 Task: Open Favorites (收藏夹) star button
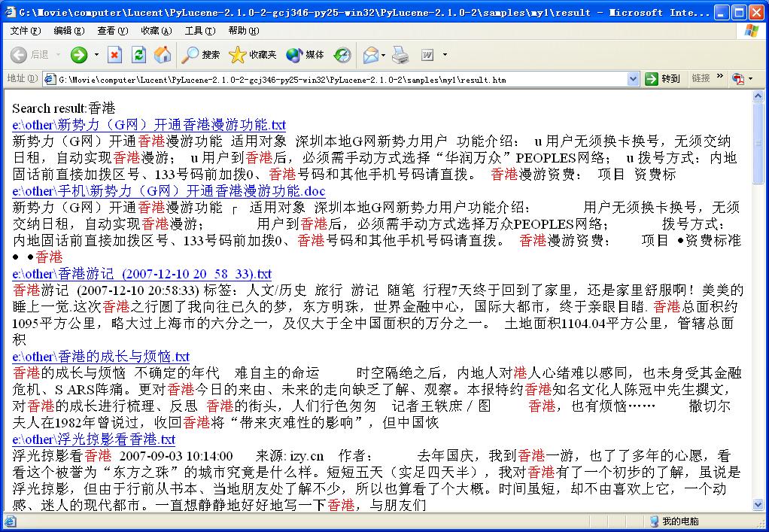(x=253, y=55)
